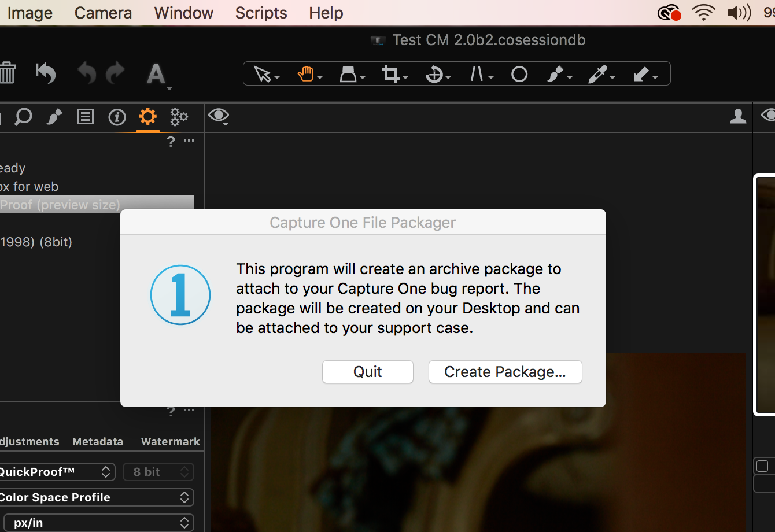Click the Capture One logo in dialog
Screen dimensions: 775x532
(x=180, y=295)
